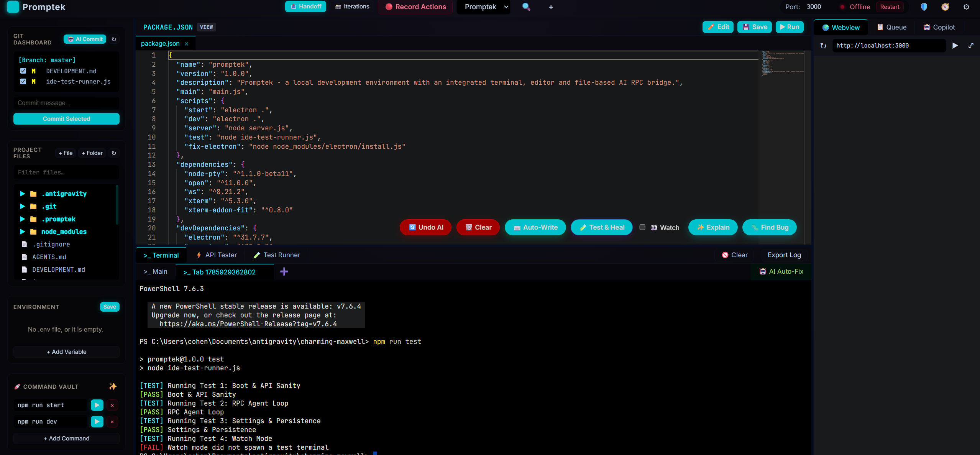
Task: Switch to the Queue tab
Action: click(892, 27)
